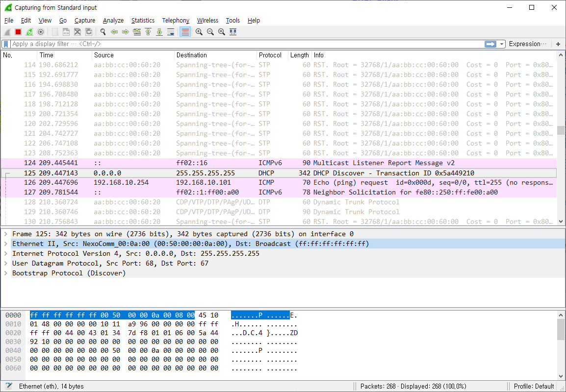Sort by Length column header
This screenshot has width=566, height=392.
tap(300, 55)
